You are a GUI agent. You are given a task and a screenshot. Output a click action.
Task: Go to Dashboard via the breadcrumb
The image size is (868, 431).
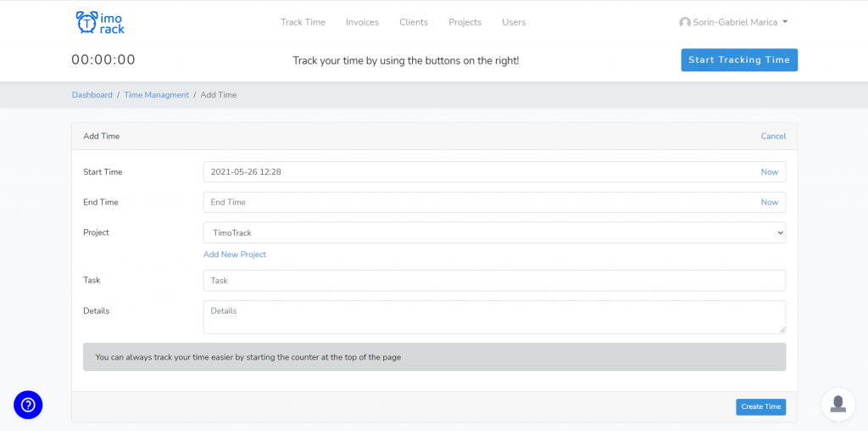(92, 95)
